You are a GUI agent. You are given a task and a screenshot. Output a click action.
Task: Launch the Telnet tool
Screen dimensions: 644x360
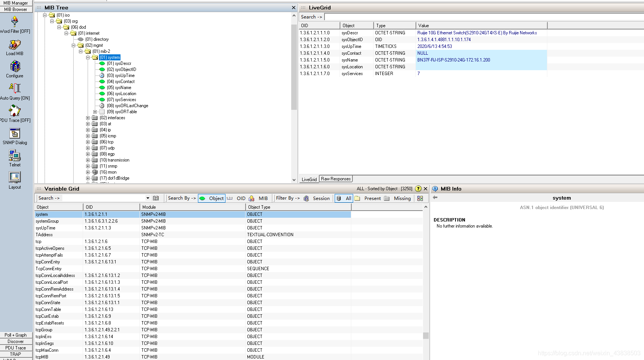point(15,155)
